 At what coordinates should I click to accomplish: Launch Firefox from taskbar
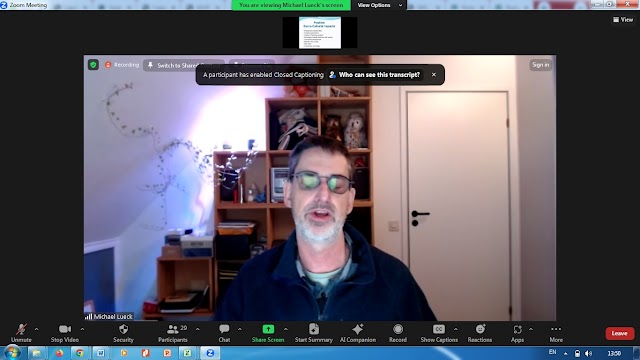pos(59,353)
